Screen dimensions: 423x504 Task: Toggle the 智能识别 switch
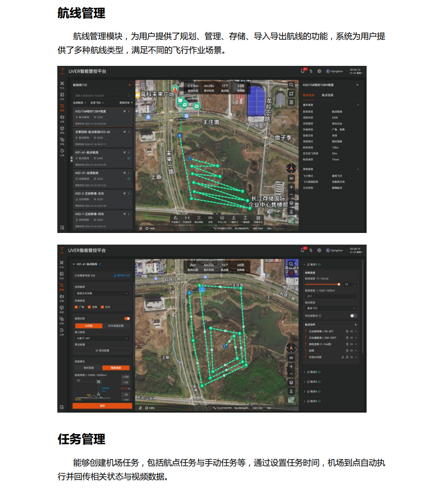click(127, 319)
